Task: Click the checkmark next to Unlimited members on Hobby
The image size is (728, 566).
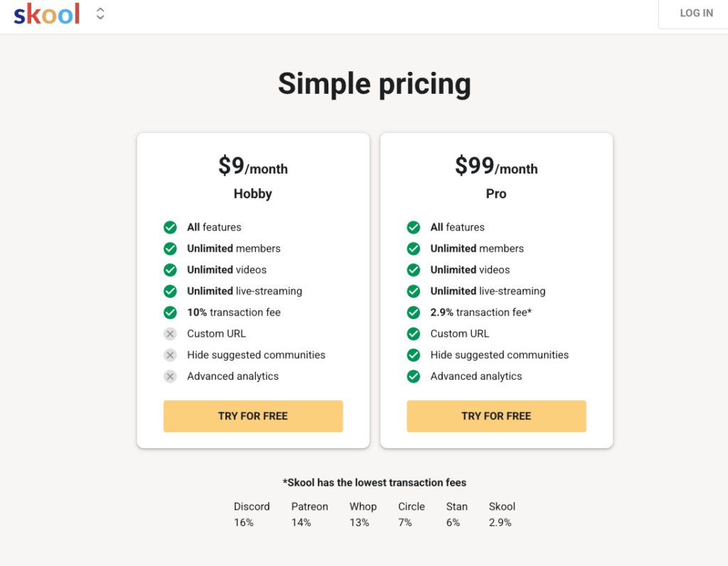Action: pyautogui.click(x=170, y=248)
